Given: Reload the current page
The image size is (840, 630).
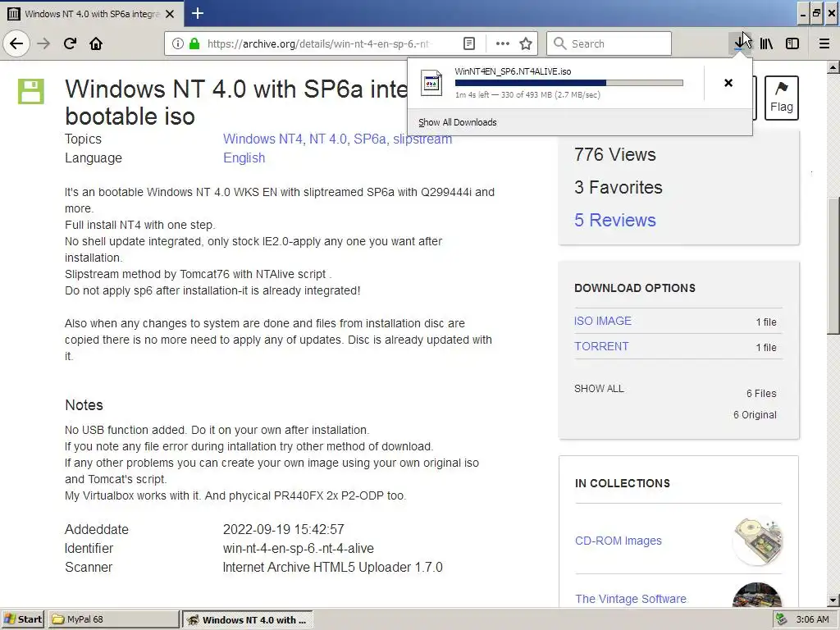Looking at the screenshot, I should click(x=70, y=43).
